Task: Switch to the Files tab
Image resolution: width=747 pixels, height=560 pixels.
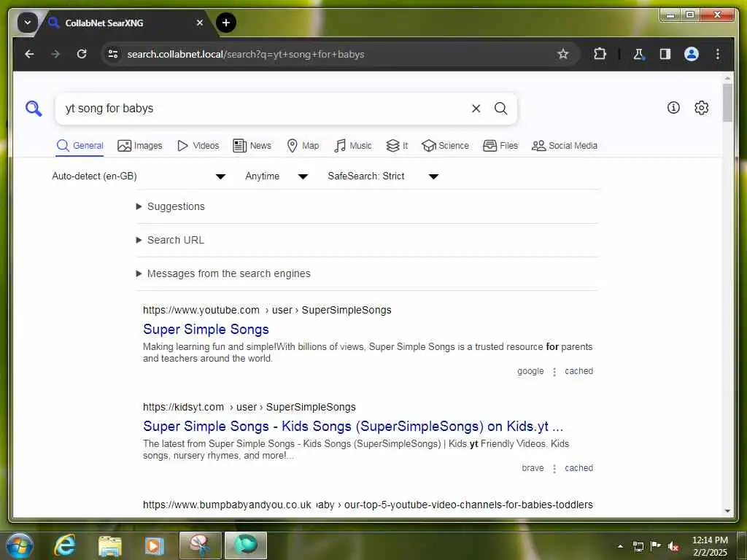Action: click(500, 146)
